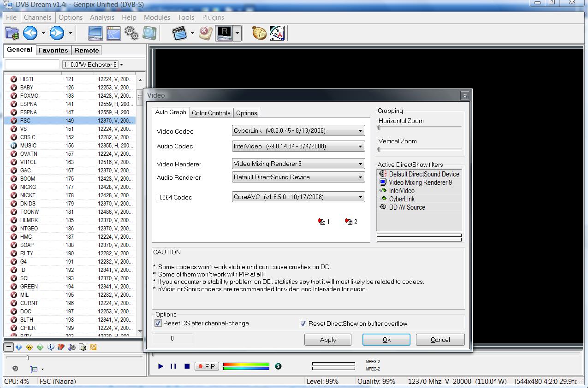Click the green diamond icon below channel list
The height and width of the screenshot is (388, 588).
(40, 347)
